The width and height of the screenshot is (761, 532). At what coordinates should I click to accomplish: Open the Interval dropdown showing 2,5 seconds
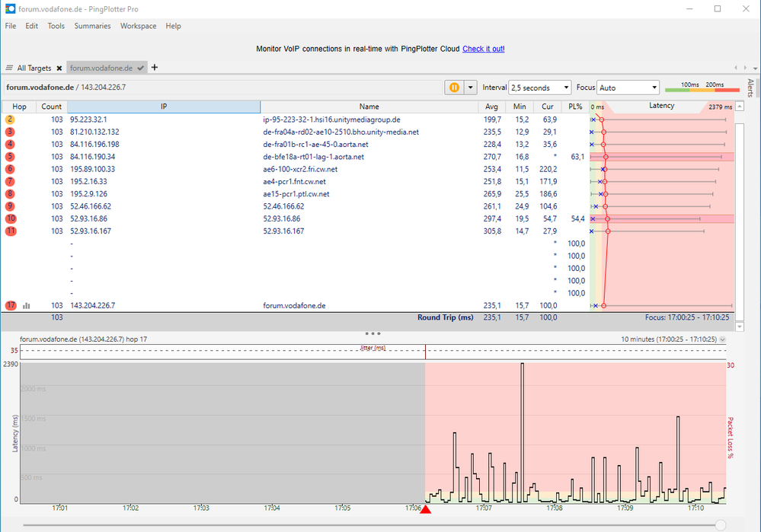pos(539,88)
